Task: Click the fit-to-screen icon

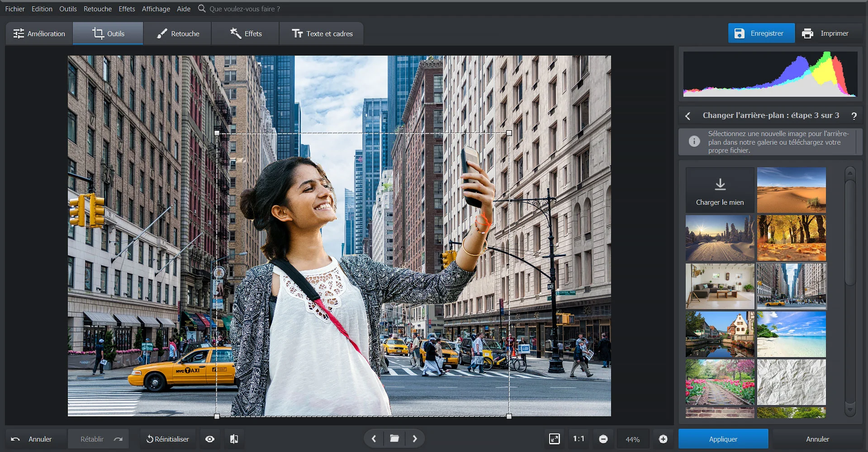Action: tap(555, 439)
